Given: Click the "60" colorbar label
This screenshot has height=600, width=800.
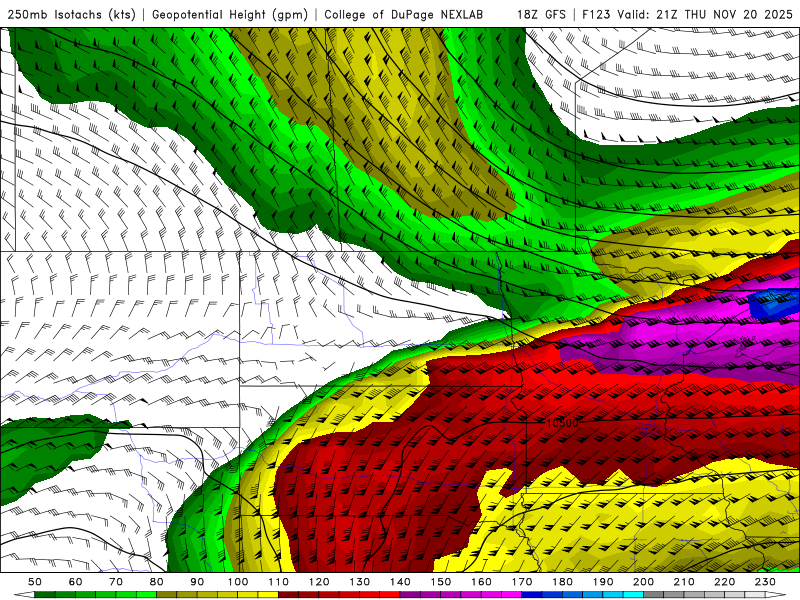Looking at the screenshot, I should click(x=76, y=582).
